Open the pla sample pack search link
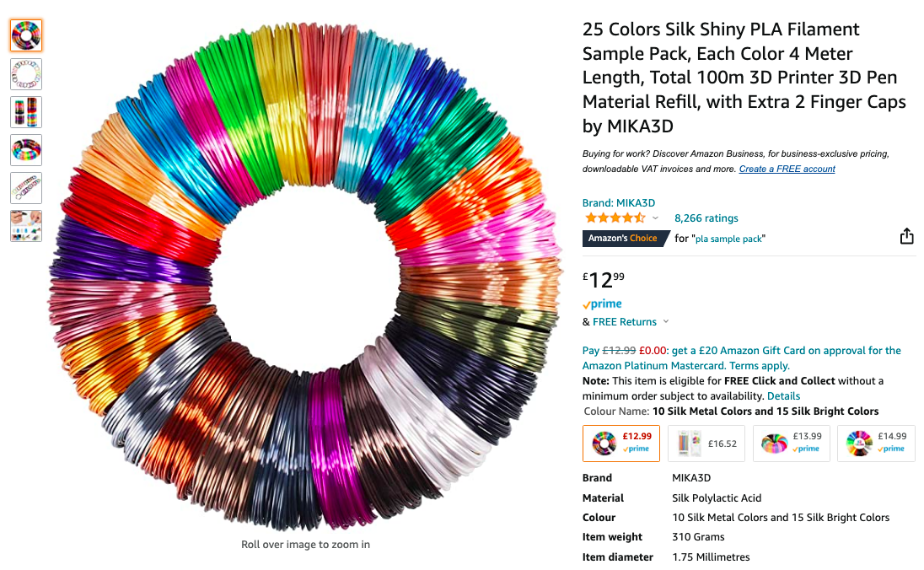Screen dimensions: 924x570 [x=729, y=239]
